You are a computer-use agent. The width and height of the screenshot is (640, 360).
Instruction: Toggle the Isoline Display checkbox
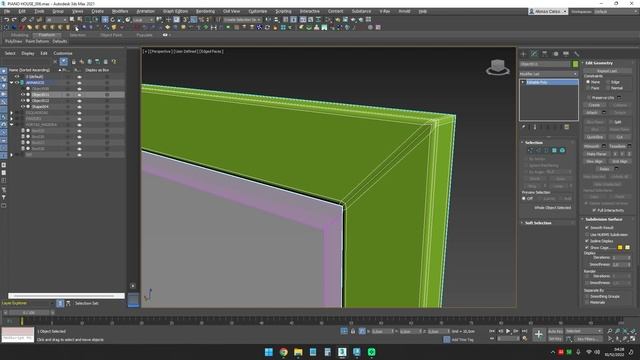pos(587,241)
